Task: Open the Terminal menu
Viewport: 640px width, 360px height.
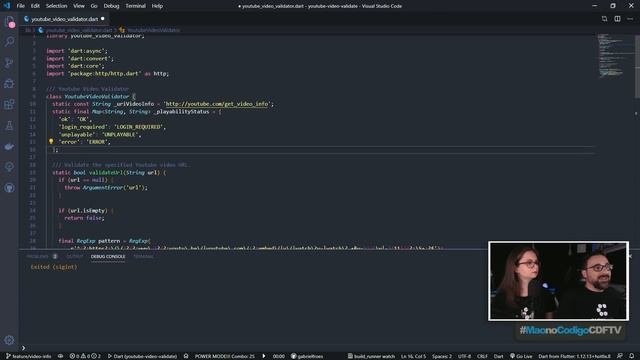Action: pos(135,6)
